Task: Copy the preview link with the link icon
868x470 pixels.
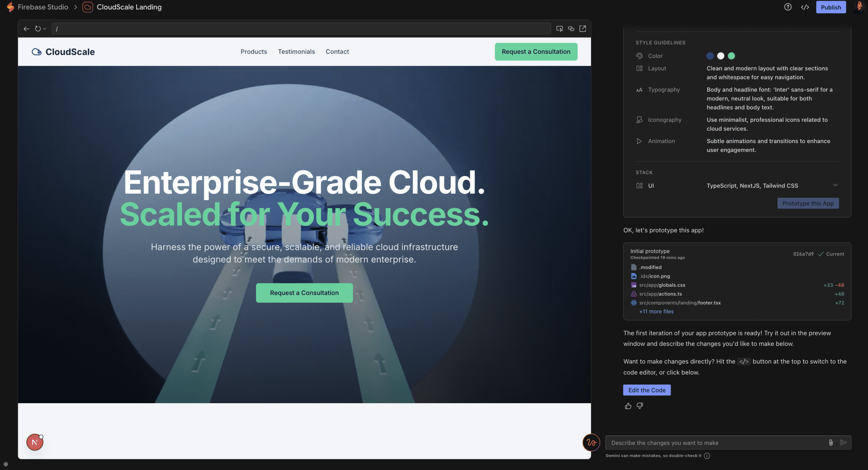Action: 571,28
